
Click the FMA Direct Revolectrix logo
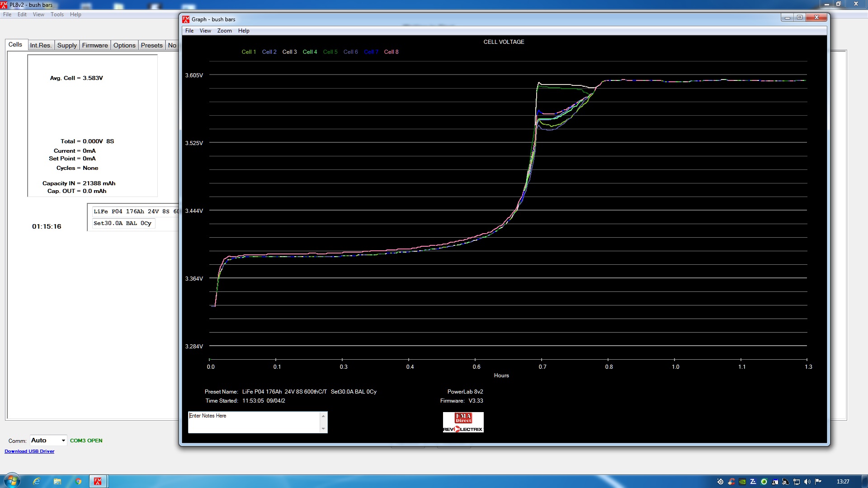pyautogui.click(x=463, y=422)
